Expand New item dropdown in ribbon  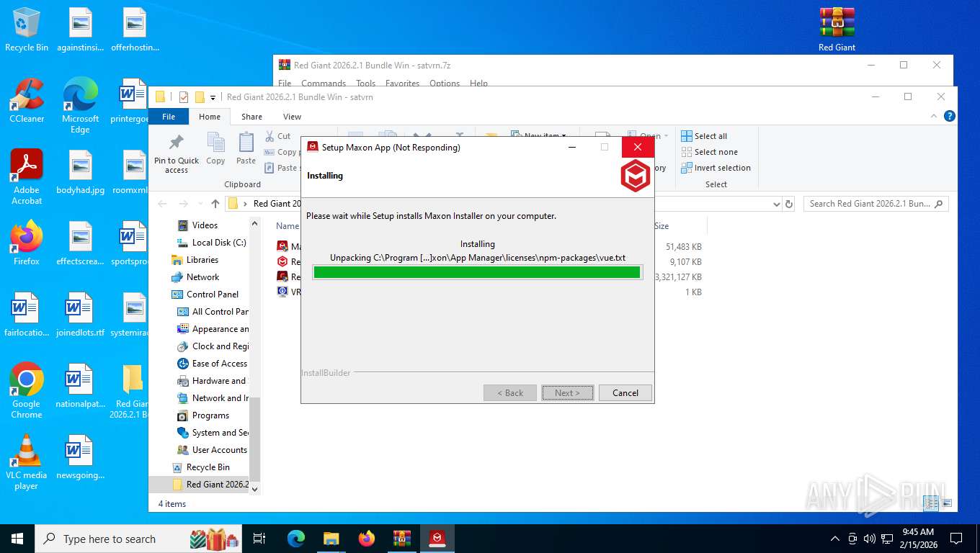(563, 135)
